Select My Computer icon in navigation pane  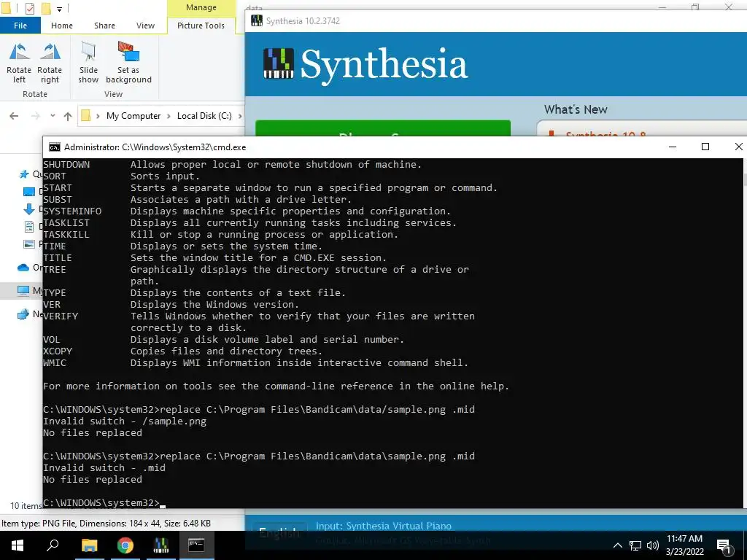coord(23,290)
